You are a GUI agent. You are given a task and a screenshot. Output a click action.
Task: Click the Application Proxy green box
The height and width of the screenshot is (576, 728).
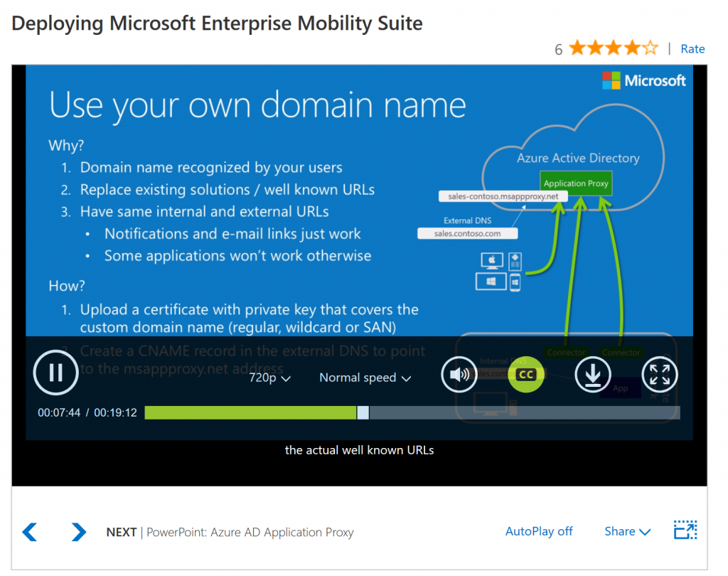coord(576,183)
